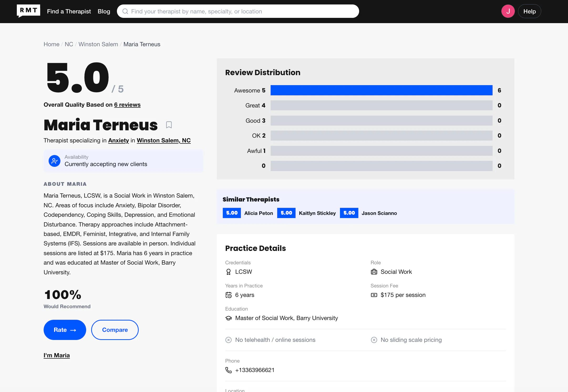Click the 5.00 badge beside Alicia Peton
Viewport: 568px width, 392px height.
[x=232, y=213]
